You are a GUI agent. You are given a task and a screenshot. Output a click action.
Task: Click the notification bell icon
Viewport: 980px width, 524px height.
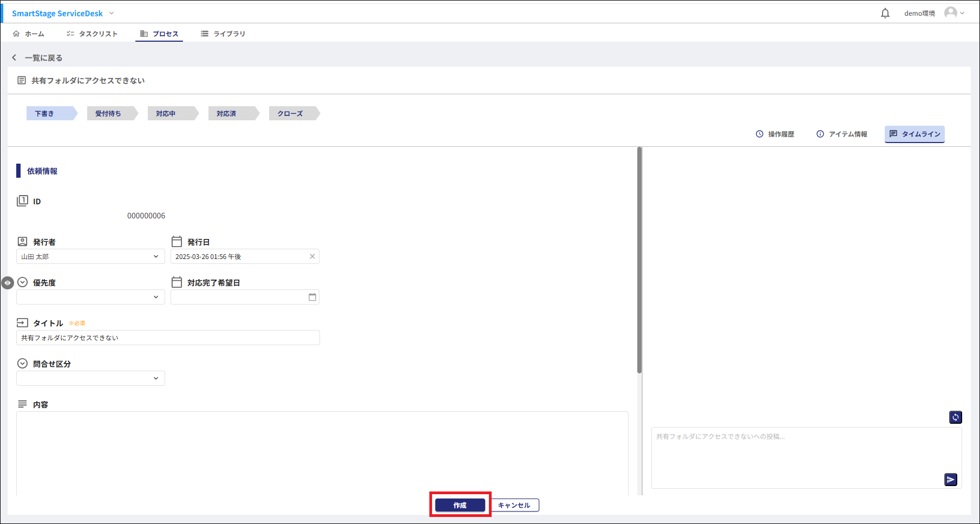point(885,13)
